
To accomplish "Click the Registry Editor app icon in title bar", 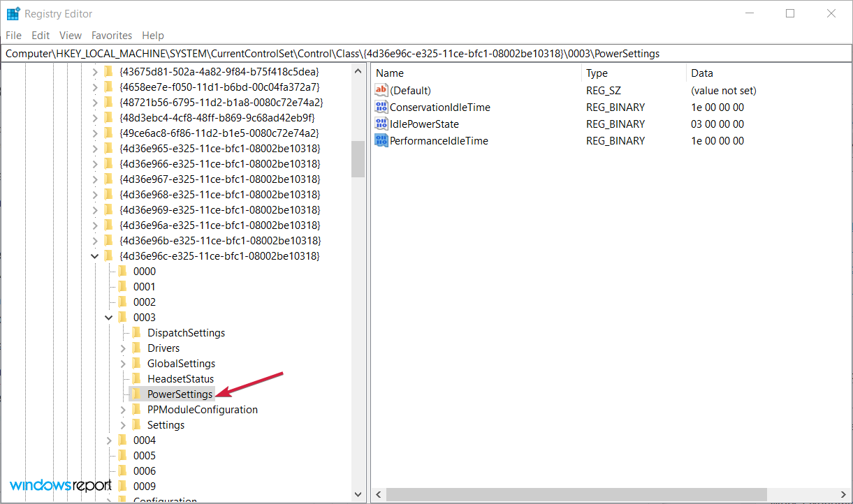I will [13, 13].
